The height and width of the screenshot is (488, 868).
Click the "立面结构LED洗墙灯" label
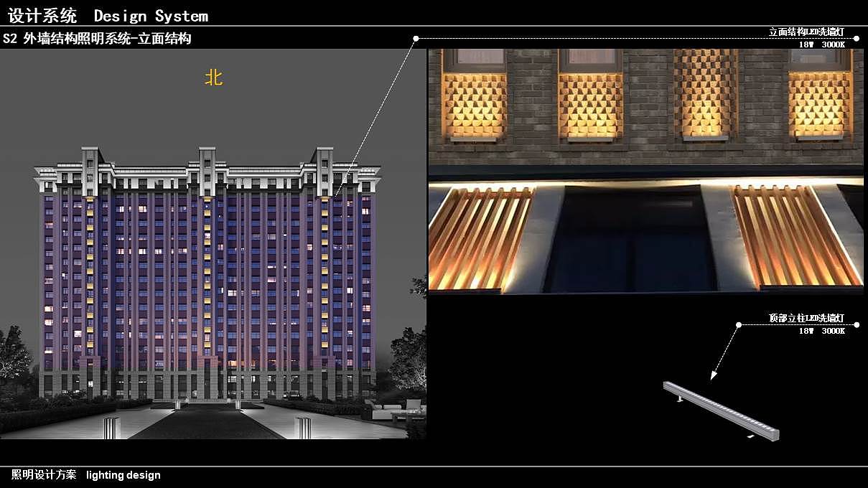(806, 32)
